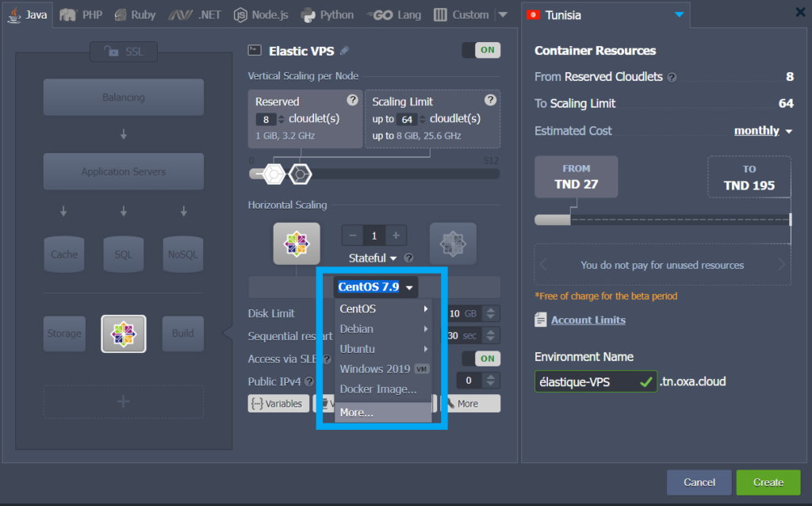The width and height of the screenshot is (812, 506).
Task: Click the close X icon of dialog
Action: point(800,12)
